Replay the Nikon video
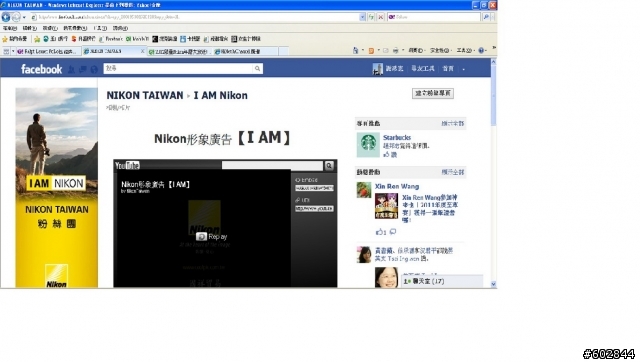Viewport: 640px width, 362px height. tap(211, 237)
